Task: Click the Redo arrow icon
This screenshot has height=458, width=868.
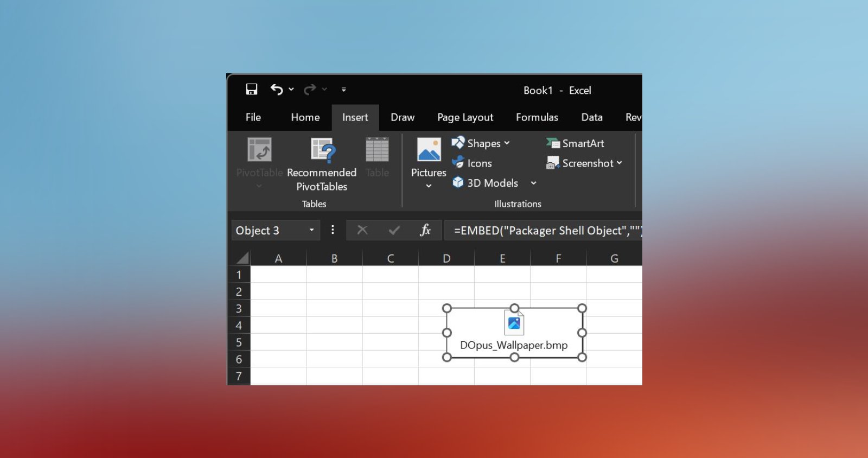Action: [x=310, y=89]
